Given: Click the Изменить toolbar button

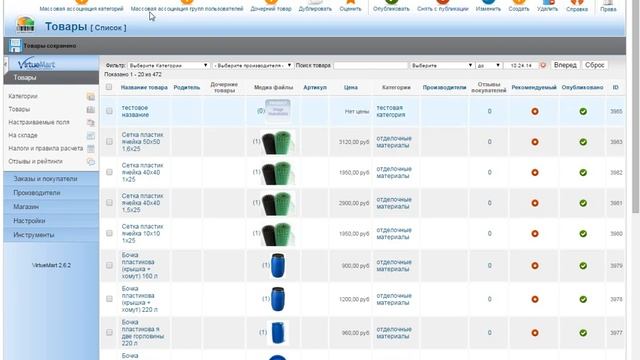Looking at the screenshot, I should click(x=488, y=6).
